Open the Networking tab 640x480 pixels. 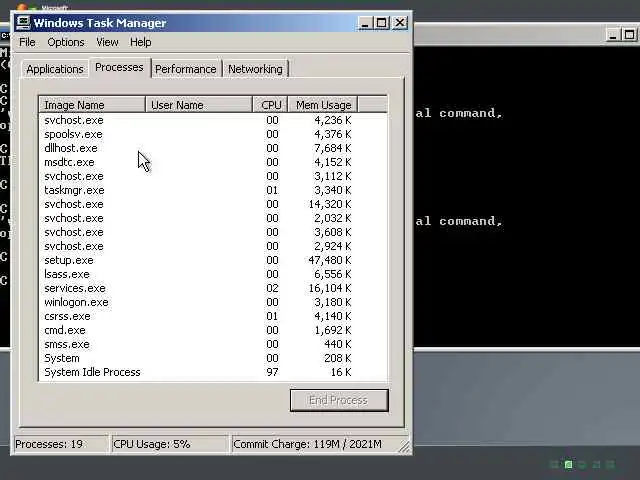(x=255, y=69)
